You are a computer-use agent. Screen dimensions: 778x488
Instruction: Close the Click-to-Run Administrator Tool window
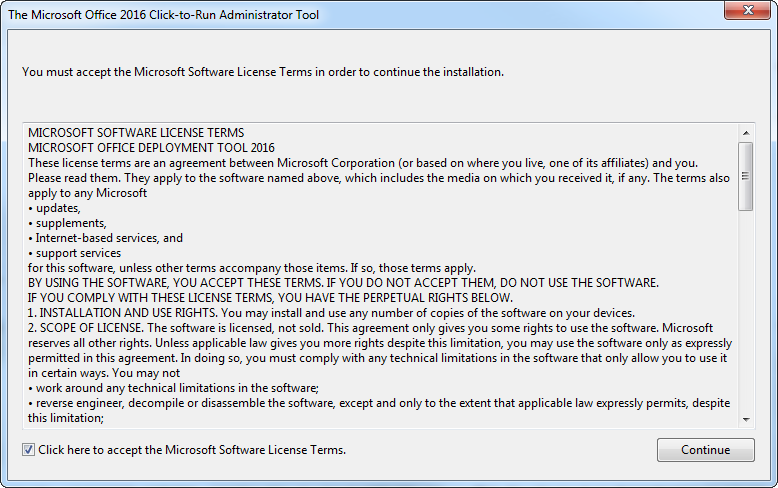click(x=748, y=10)
